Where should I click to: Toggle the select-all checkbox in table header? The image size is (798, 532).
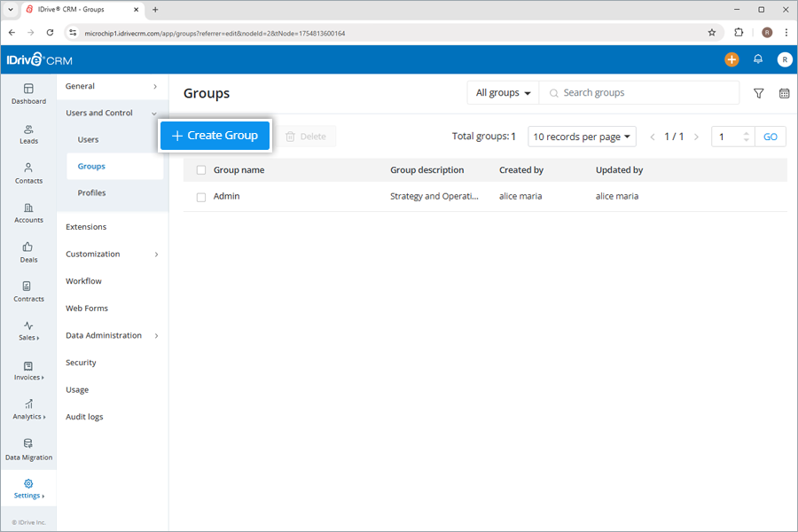[x=200, y=169]
